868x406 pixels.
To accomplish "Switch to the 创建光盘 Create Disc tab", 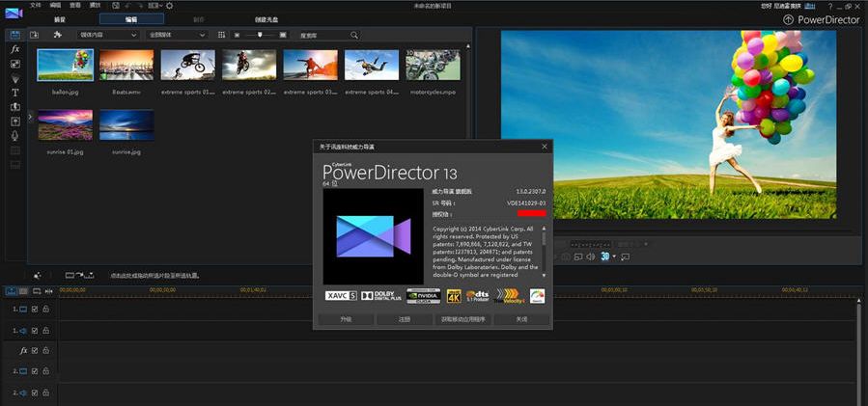I will point(266,19).
